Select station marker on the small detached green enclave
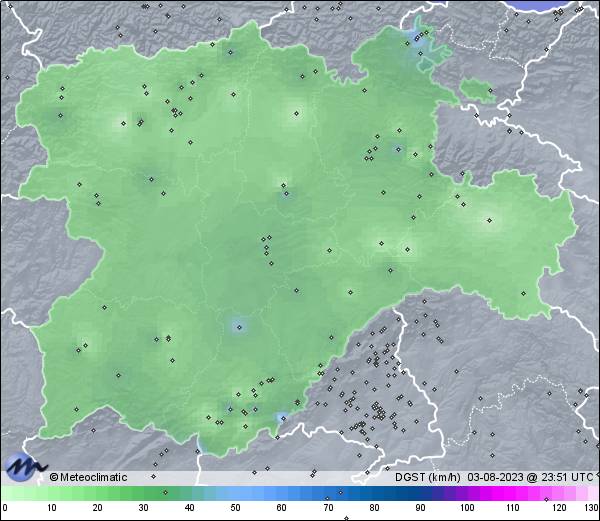The image size is (600, 521). click(491, 91)
